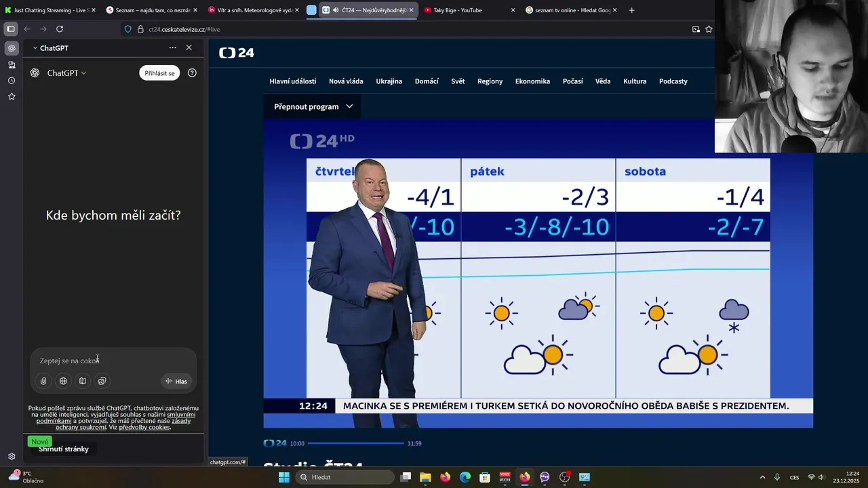Attach file with paperclip icon
This screenshot has width=868, height=488.
click(43, 381)
